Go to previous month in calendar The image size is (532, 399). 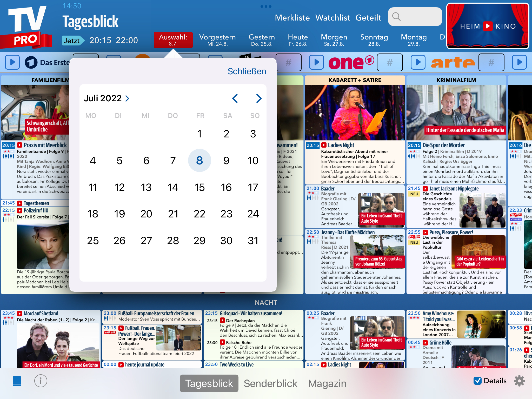click(235, 98)
